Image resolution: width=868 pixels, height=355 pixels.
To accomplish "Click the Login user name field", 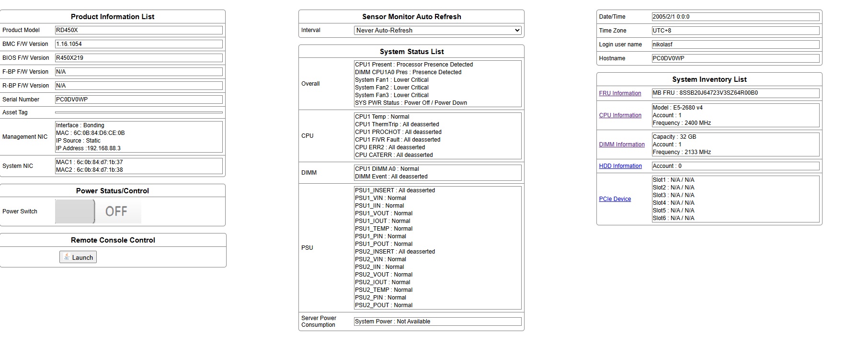I will (x=735, y=44).
